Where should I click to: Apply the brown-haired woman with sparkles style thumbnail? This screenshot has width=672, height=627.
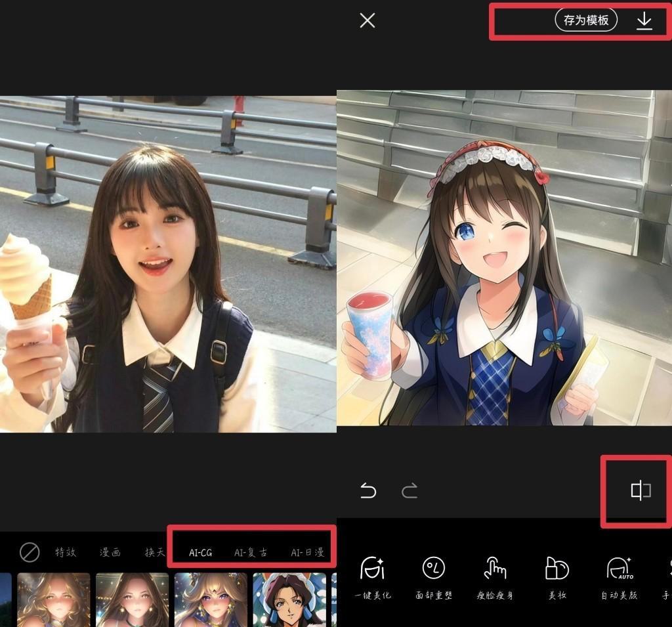point(133,600)
